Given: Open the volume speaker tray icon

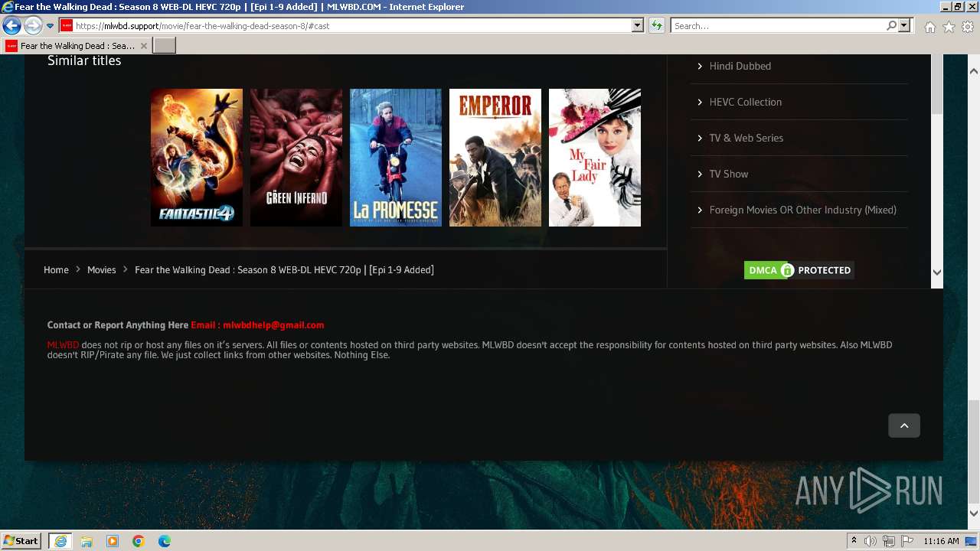Looking at the screenshot, I should [871, 541].
